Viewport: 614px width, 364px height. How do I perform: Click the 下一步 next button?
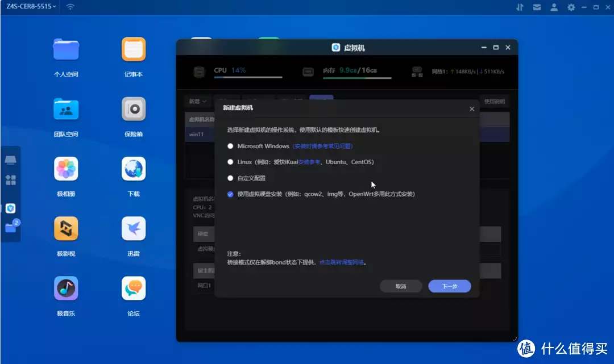coord(450,286)
